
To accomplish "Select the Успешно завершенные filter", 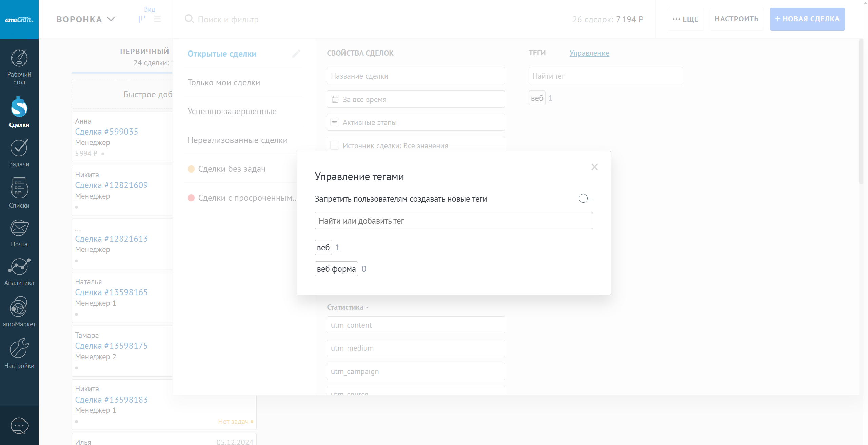I will point(232,111).
